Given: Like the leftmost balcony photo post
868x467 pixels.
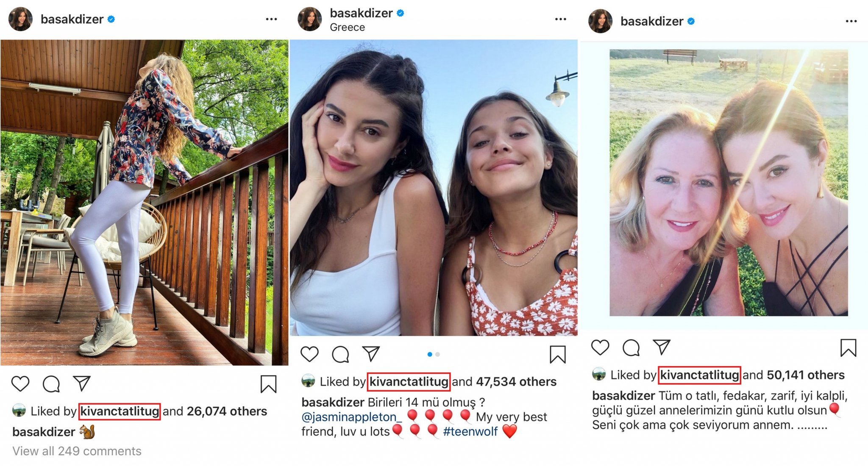Looking at the screenshot, I should point(20,384).
